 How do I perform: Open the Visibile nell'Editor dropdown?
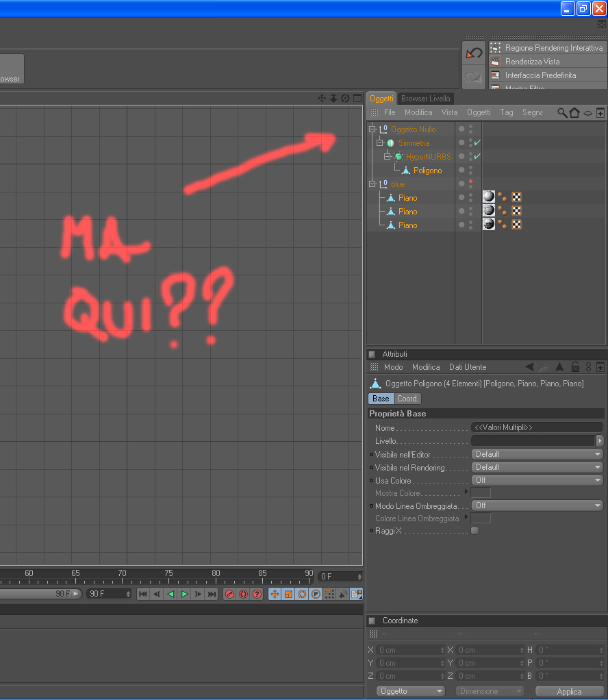(x=537, y=454)
